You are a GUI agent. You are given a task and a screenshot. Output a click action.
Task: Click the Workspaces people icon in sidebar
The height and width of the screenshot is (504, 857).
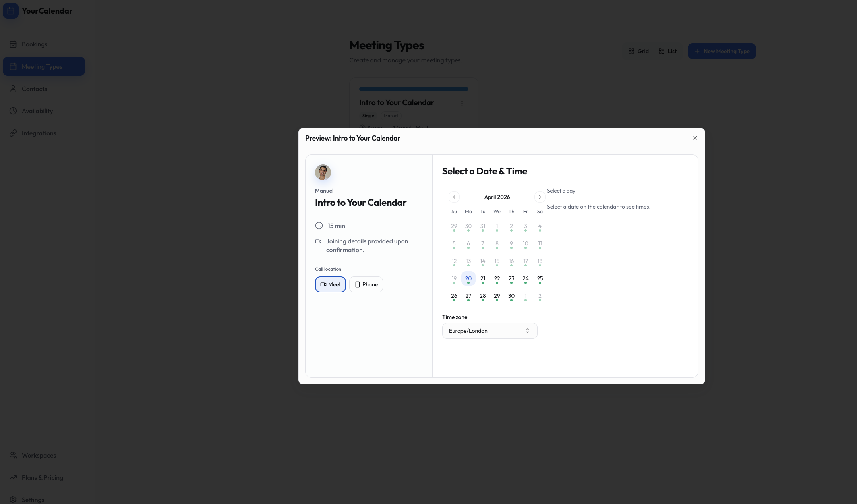[x=13, y=455]
